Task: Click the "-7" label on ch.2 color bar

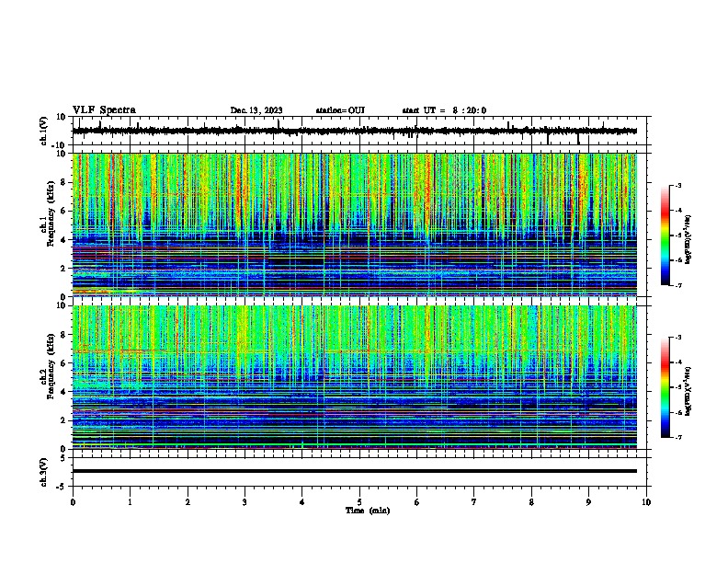Action: click(677, 437)
